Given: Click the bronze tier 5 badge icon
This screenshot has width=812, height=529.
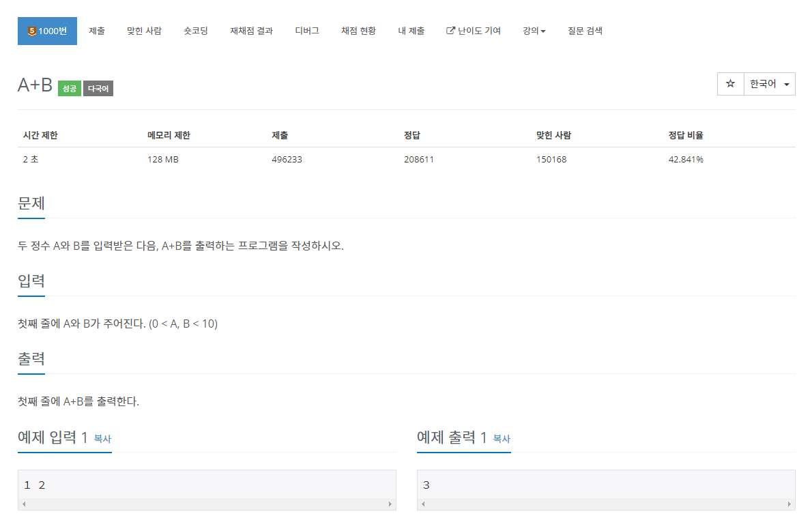Looking at the screenshot, I should tap(31, 31).
